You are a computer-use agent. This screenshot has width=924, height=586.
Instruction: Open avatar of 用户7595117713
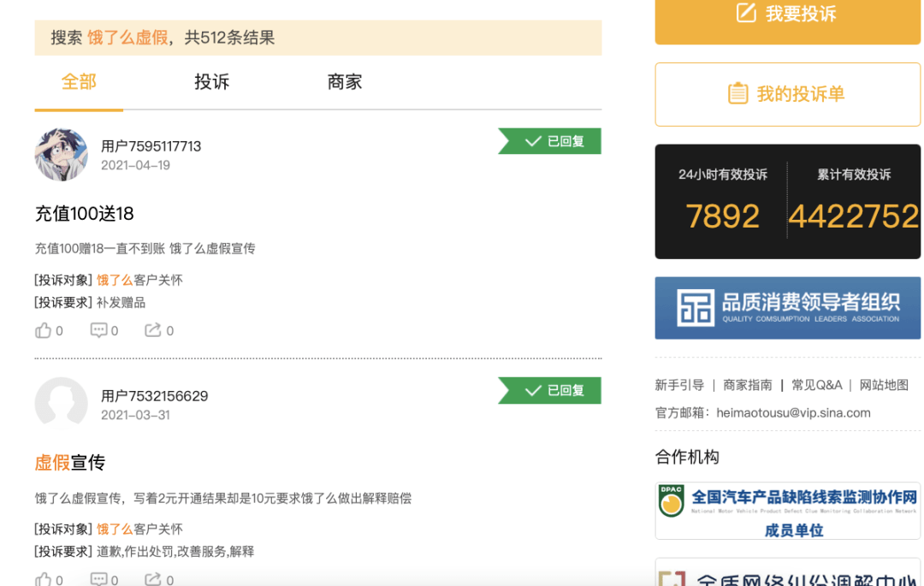coord(62,154)
